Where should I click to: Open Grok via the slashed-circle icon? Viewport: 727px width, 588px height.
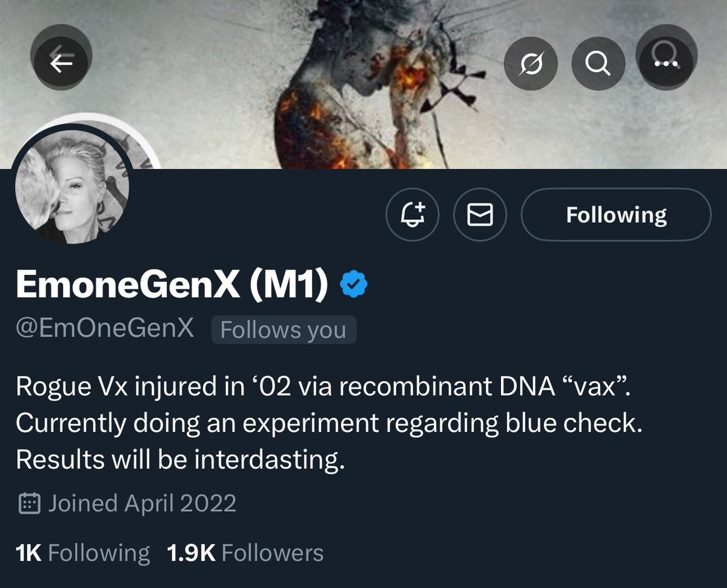click(531, 64)
